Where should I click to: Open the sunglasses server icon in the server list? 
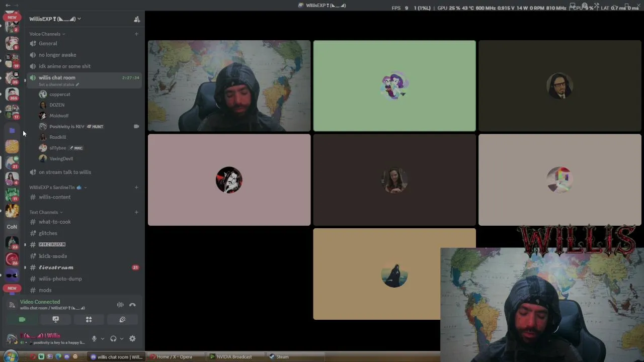pos(12,275)
